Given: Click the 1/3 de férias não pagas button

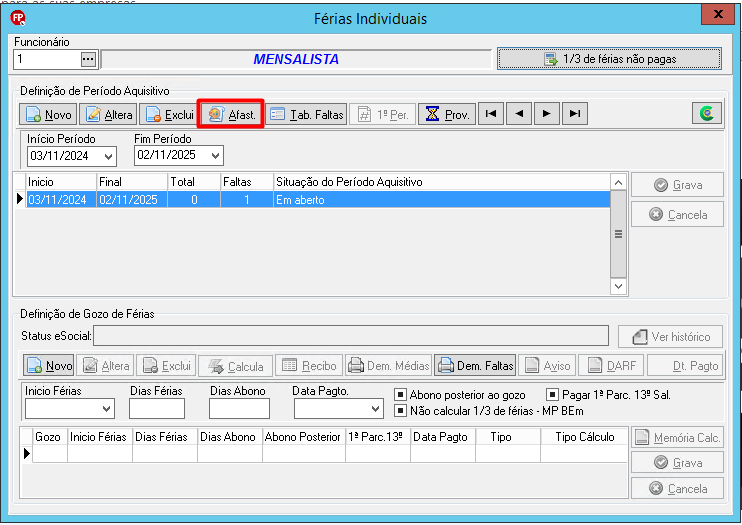Looking at the screenshot, I should pos(610,59).
